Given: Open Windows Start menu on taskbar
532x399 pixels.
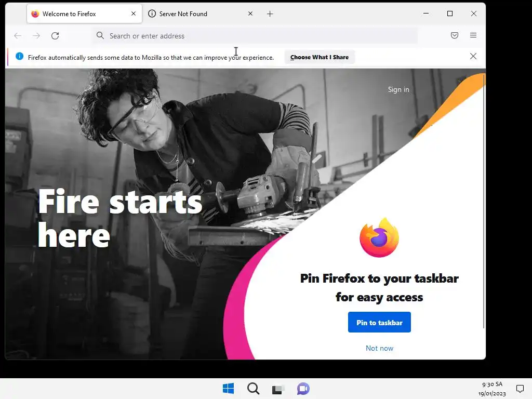Looking at the screenshot, I should 229,389.
